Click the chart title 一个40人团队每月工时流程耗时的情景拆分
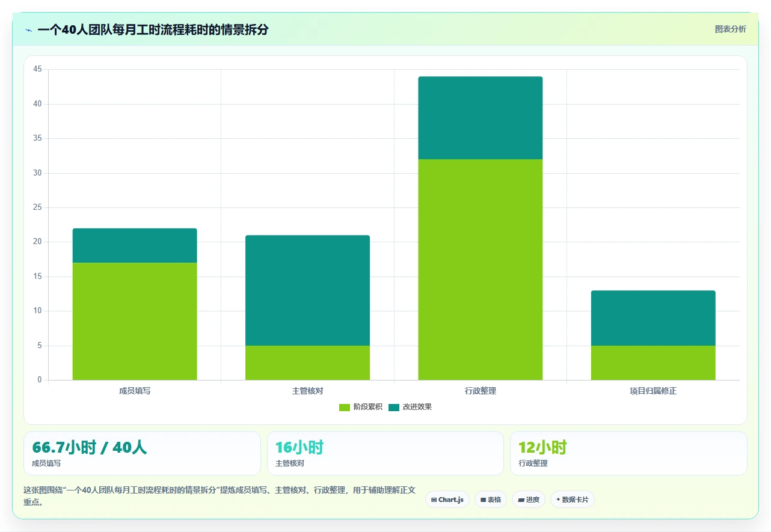The image size is (771, 532). click(x=153, y=29)
